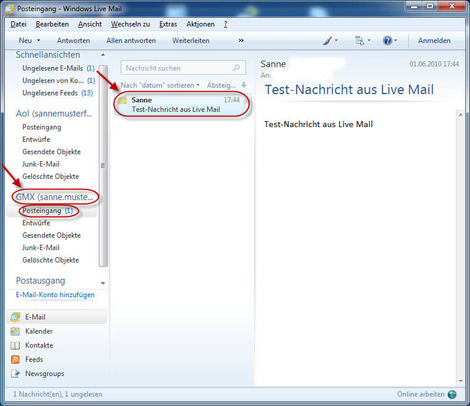This screenshot has width=470, height=406.
Task: Click the Weiterleiten button
Action: [191, 41]
